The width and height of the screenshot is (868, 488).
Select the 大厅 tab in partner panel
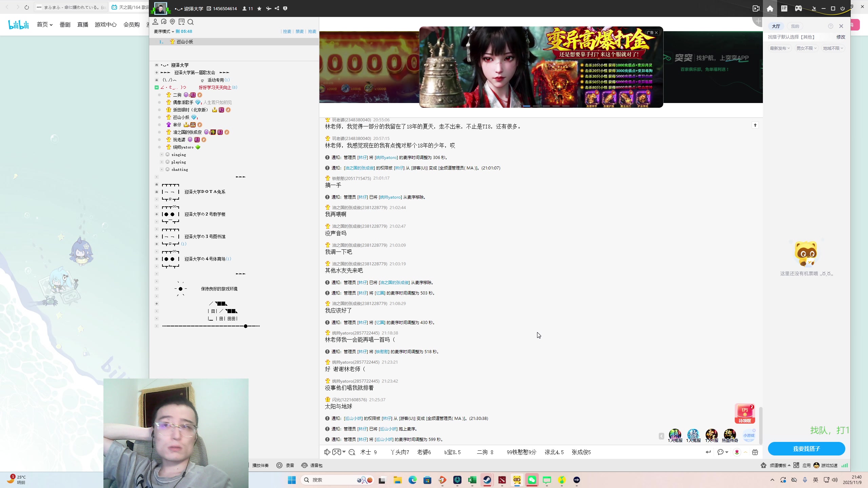(x=776, y=26)
